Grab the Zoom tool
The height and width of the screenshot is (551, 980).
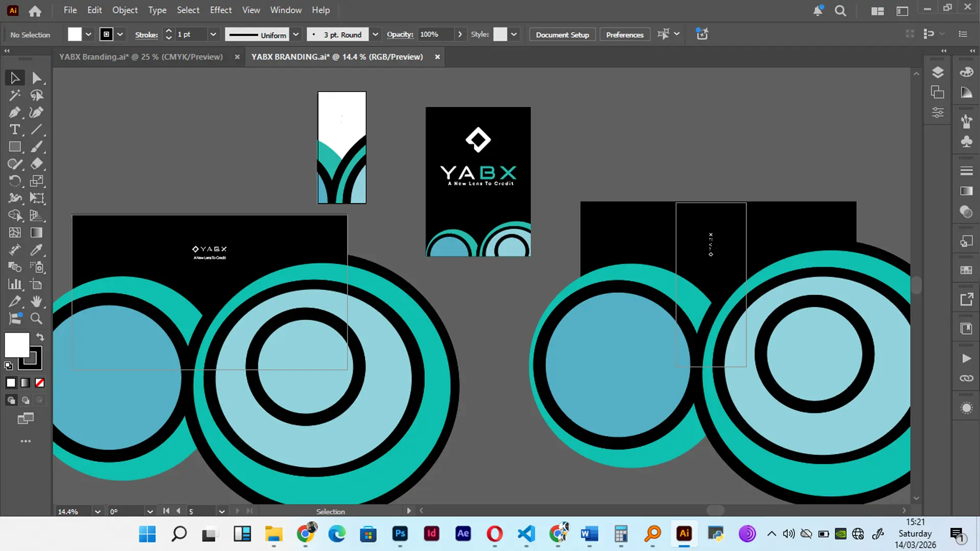tap(37, 318)
